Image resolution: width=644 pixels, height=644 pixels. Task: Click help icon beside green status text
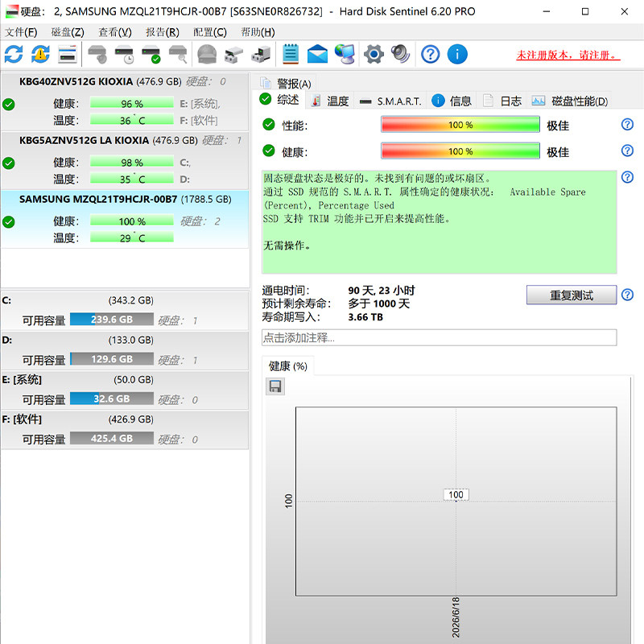point(627,177)
